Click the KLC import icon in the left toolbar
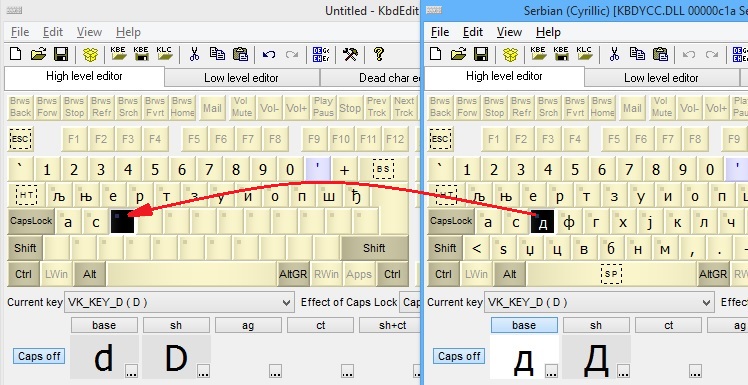The height and width of the screenshot is (385, 748). 165,54
